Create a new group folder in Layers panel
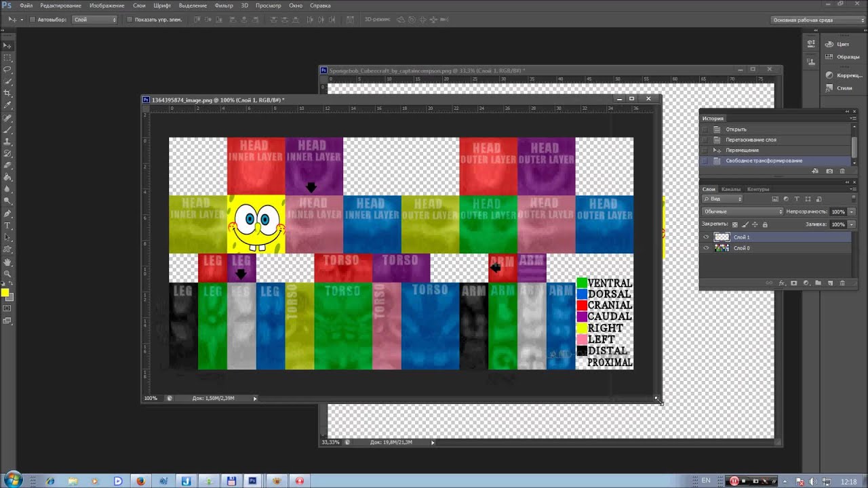This screenshot has height=488, width=868. (x=818, y=283)
